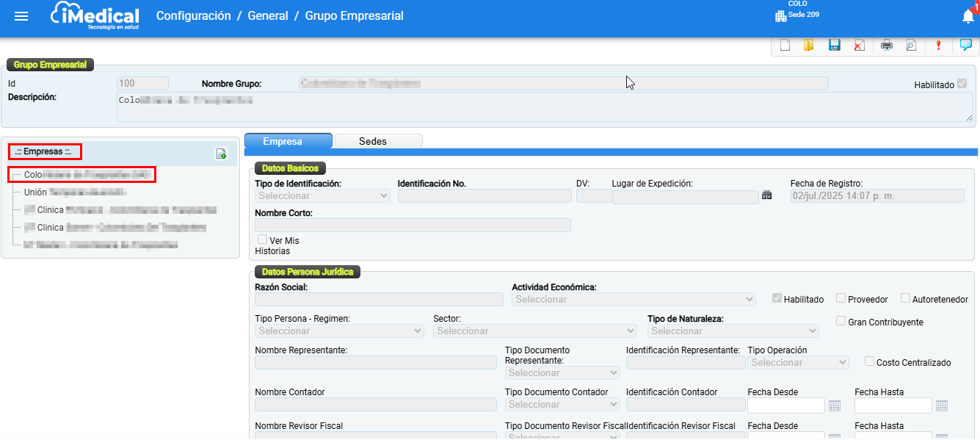Image resolution: width=980 pixels, height=440 pixels.
Task: Toggle the Gran Contribuyente checkbox
Action: coord(841,321)
